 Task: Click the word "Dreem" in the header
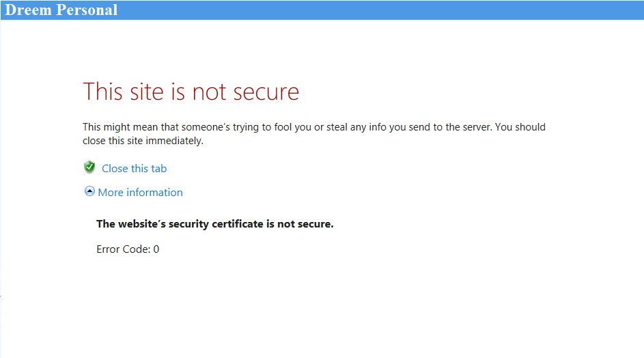pos(28,10)
